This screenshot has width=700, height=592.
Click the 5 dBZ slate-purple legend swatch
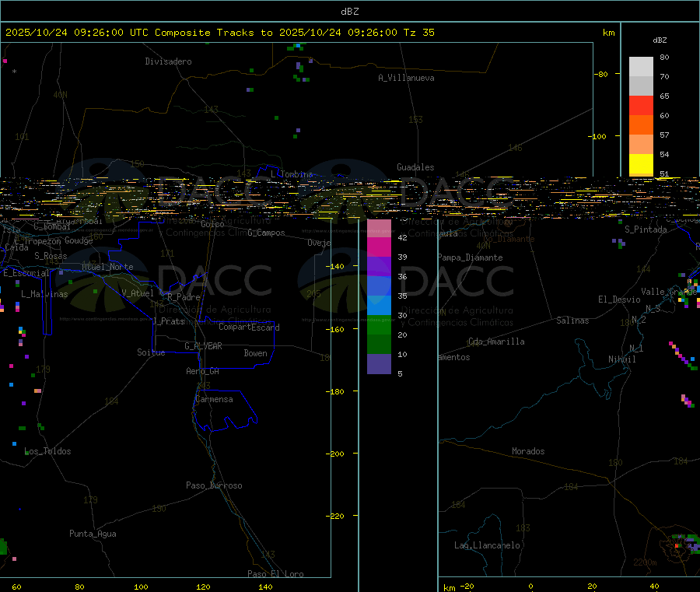click(x=379, y=364)
